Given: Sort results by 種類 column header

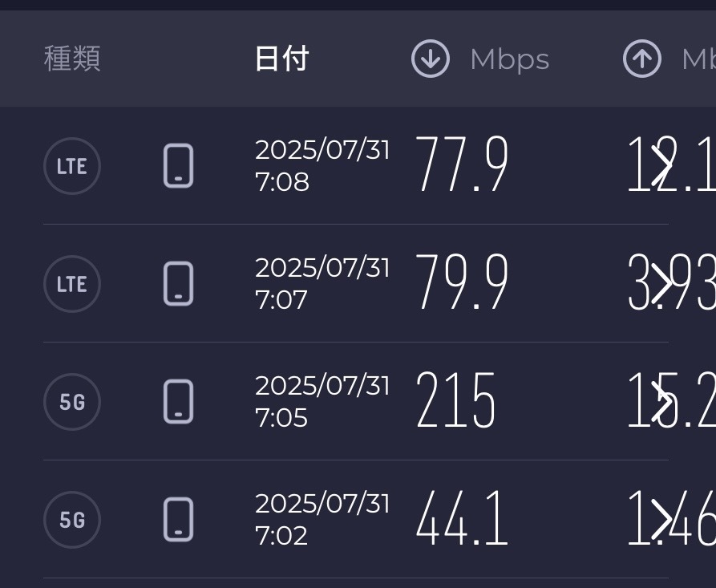Looking at the screenshot, I should (x=72, y=59).
